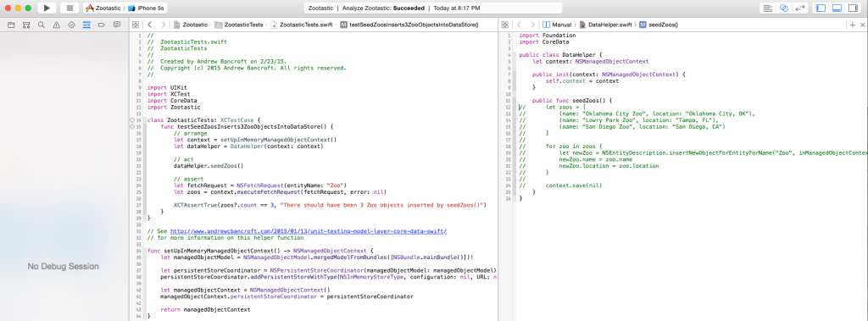Click 'import CoreData' in DataHelper.swift
Image resolution: width=868 pixels, height=321 pixels.
click(544, 42)
